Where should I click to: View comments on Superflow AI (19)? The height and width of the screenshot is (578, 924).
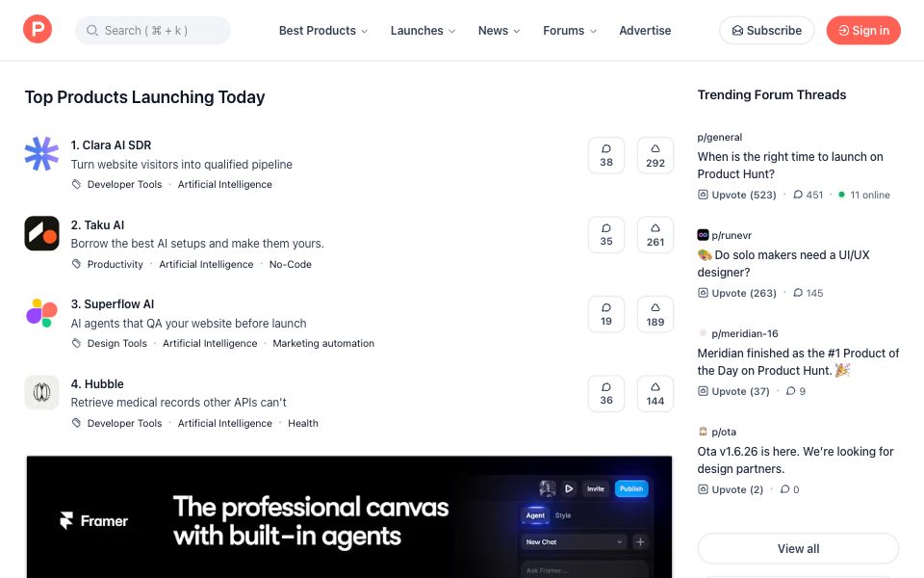605,314
